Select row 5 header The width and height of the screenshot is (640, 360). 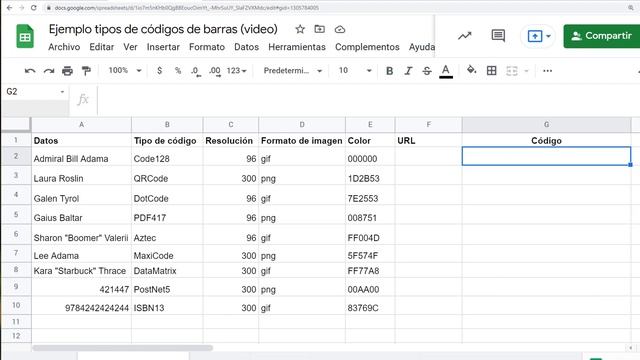(x=16, y=215)
